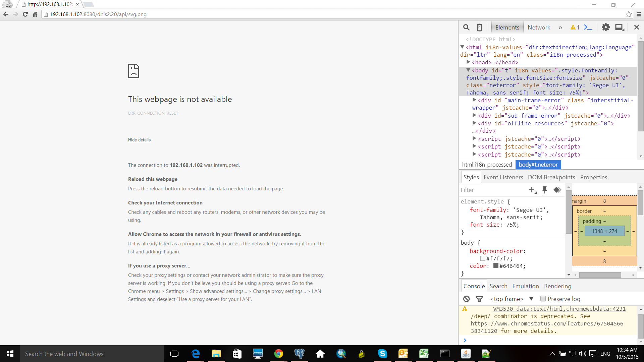The image size is (644, 362).
Task: Open the DevTools settings gear
Action: tap(605, 27)
